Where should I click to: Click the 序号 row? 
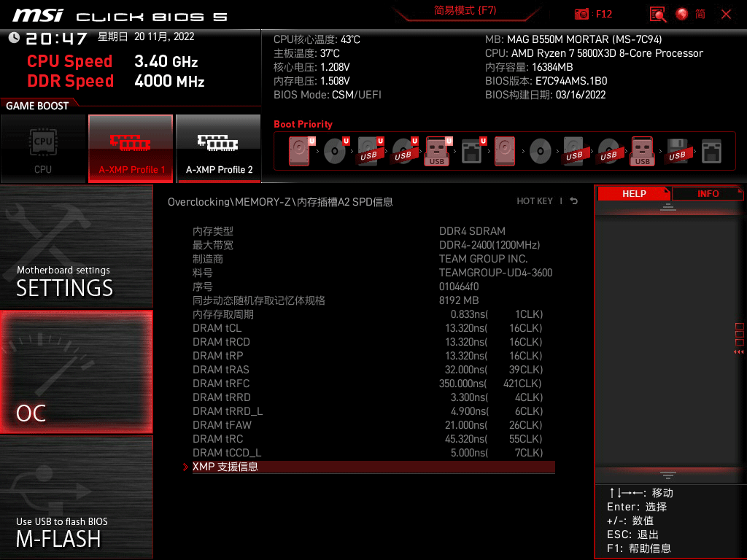click(x=373, y=286)
